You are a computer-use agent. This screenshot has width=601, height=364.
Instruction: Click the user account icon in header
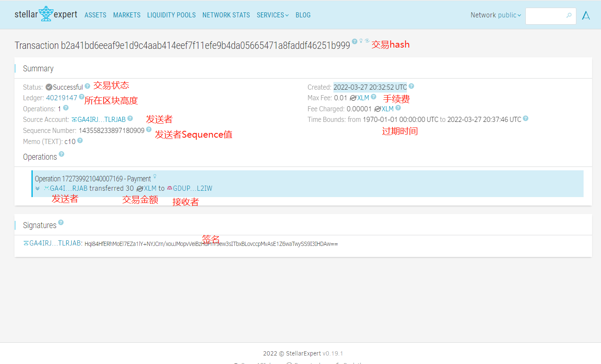[586, 16]
